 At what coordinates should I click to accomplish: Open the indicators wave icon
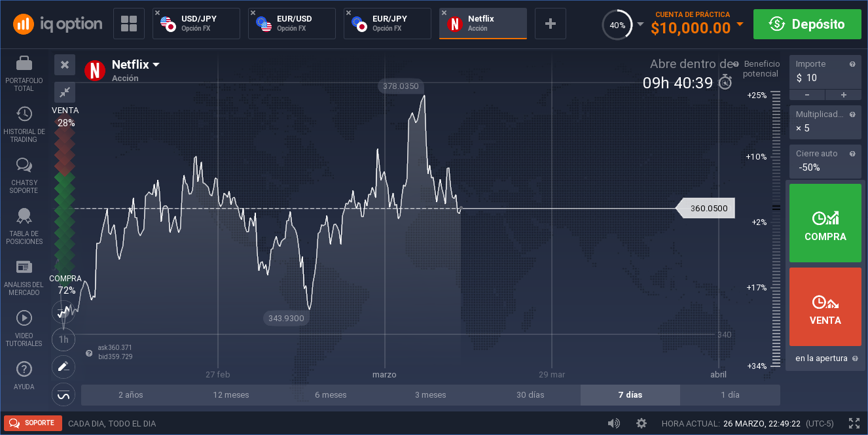63,394
